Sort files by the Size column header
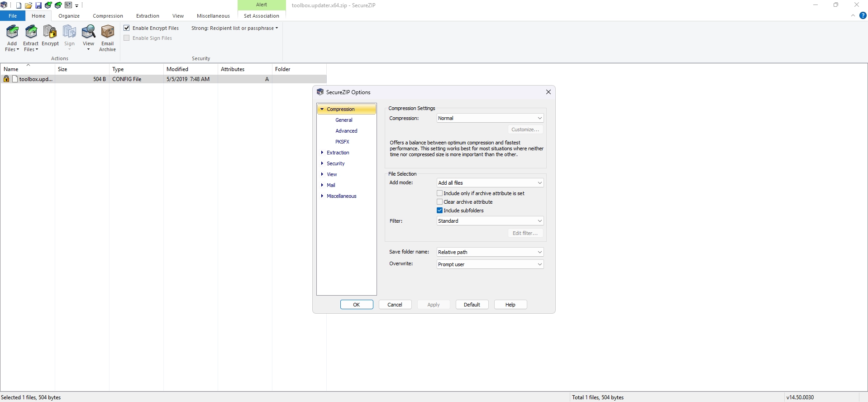The width and height of the screenshot is (868, 402). pos(82,69)
